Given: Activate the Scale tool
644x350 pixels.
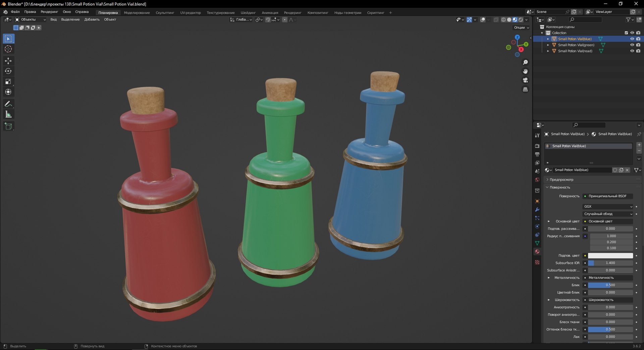Looking at the screenshot, I should pyautogui.click(x=8, y=82).
